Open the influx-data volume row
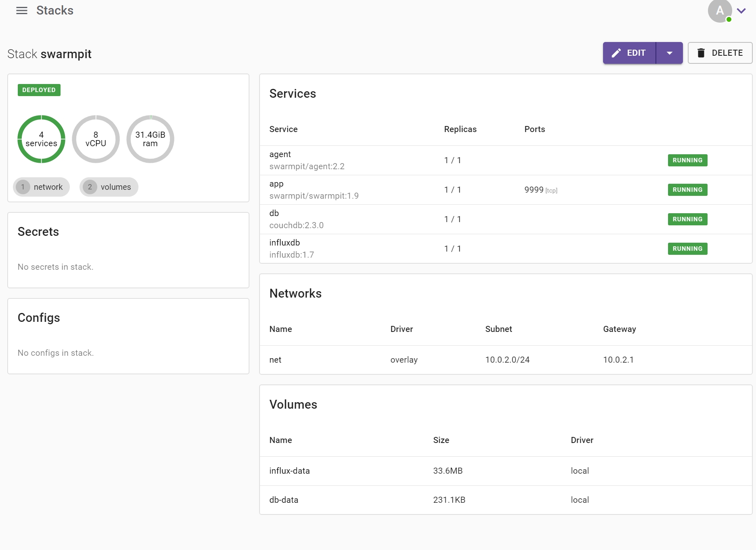Viewport: 756px width, 550px height. [x=506, y=471]
